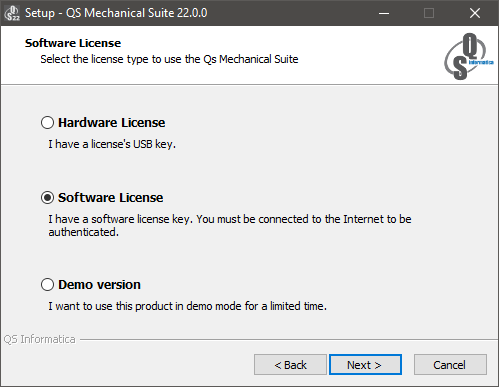Viewport: 499px width, 387px height.
Task: Select the Software License radio button
Action: coord(47,198)
